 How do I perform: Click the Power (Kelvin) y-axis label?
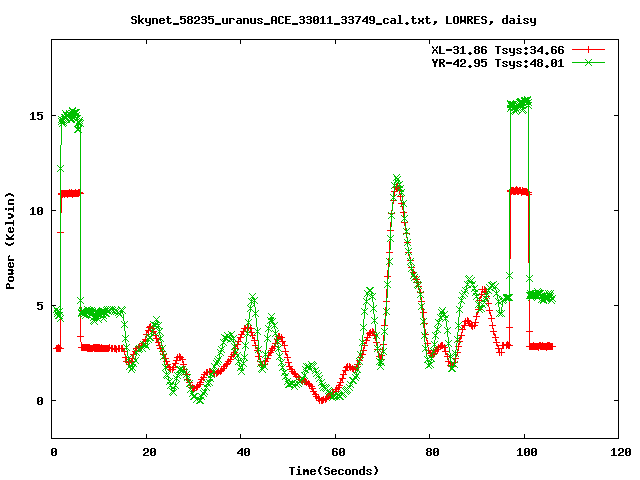pos(10,241)
